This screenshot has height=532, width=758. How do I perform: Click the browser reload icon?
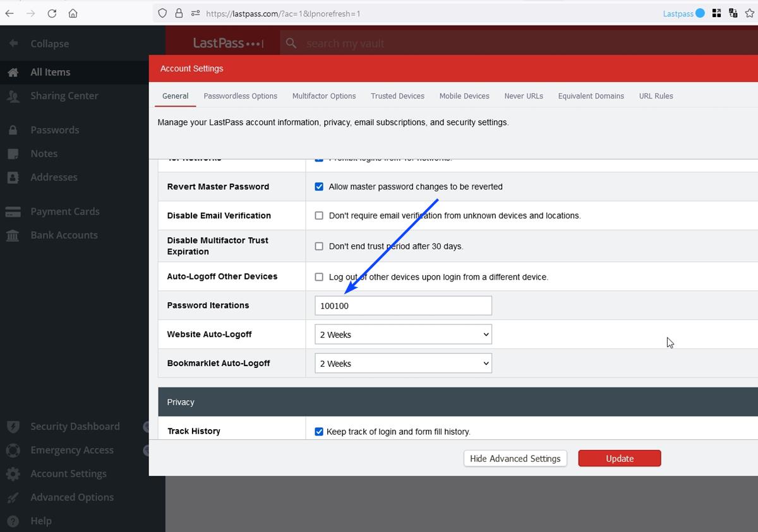click(52, 13)
